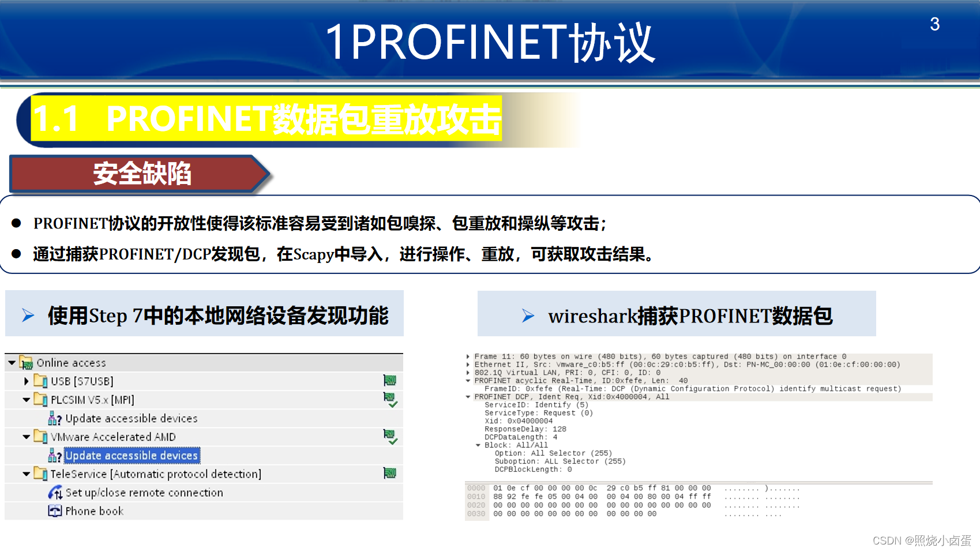Expand the USB [S7USB] node
Screen dimensions: 980x552
pos(26,381)
